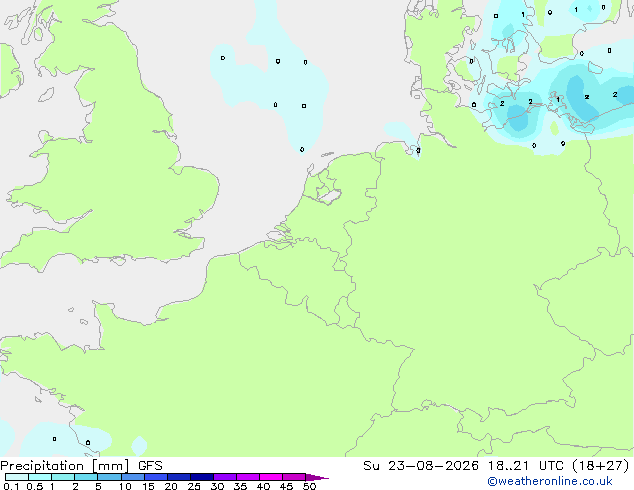
Task: Click the legend value '0.1'
Action: pyautogui.click(x=11, y=486)
